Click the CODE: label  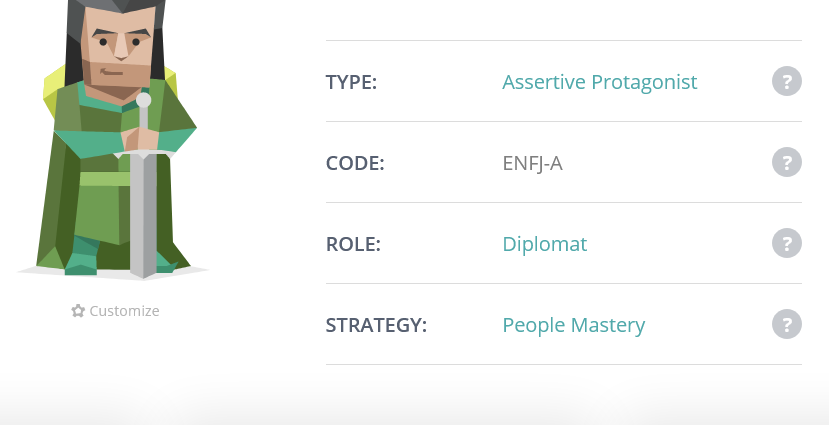click(x=355, y=163)
